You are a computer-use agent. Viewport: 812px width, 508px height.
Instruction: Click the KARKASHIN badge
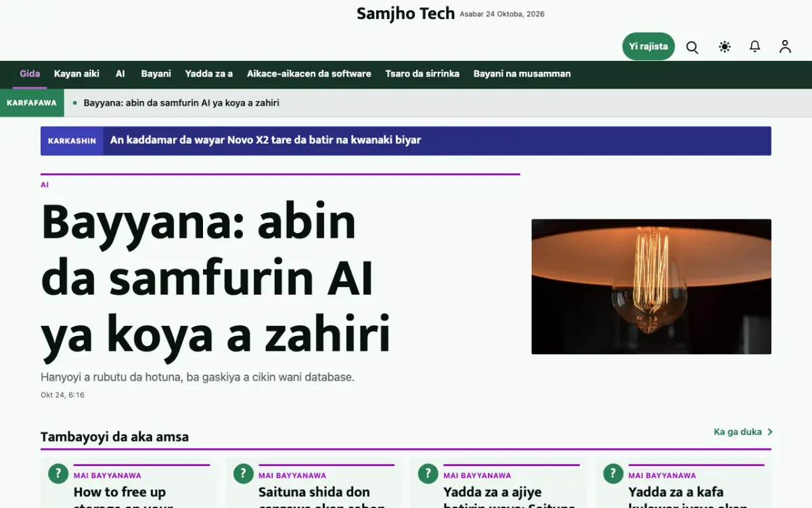72,141
